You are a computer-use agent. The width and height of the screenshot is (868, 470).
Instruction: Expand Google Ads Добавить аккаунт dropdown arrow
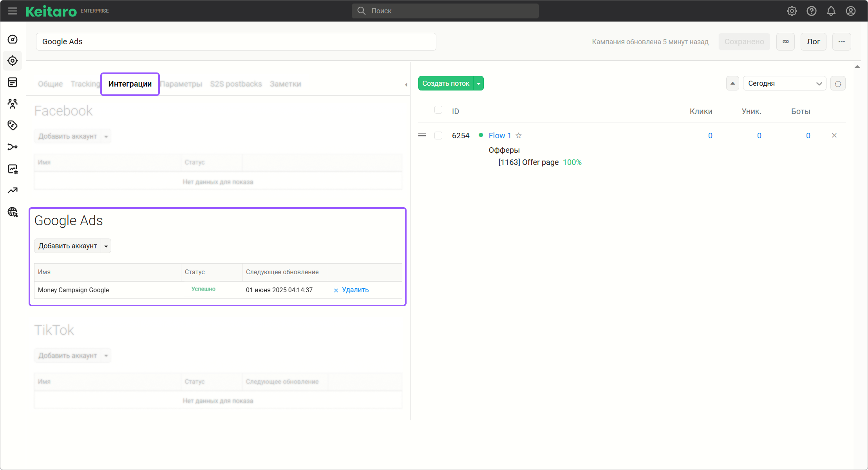(x=106, y=246)
